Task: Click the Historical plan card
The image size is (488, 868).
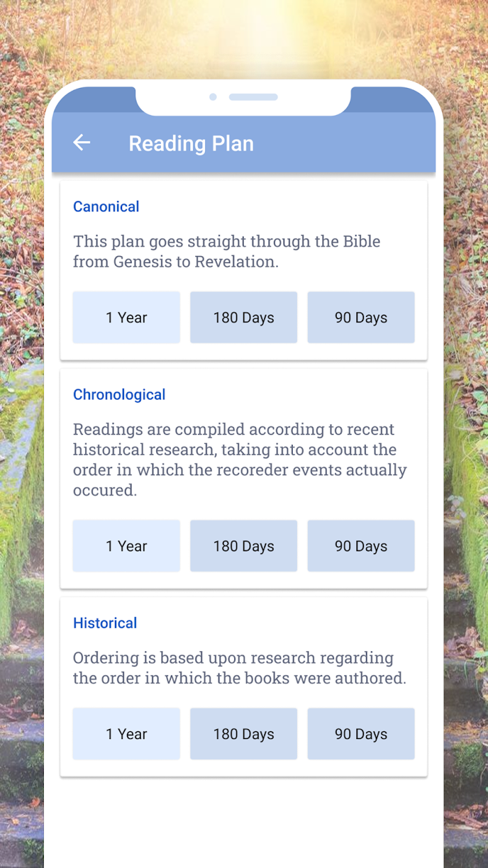Action: (x=243, y=687)
